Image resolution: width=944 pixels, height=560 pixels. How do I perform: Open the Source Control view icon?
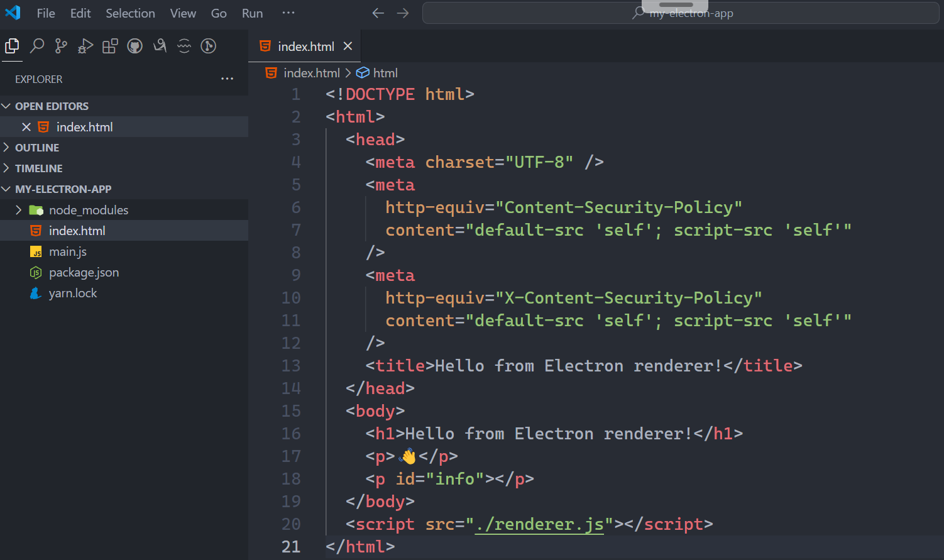point(61,46)
